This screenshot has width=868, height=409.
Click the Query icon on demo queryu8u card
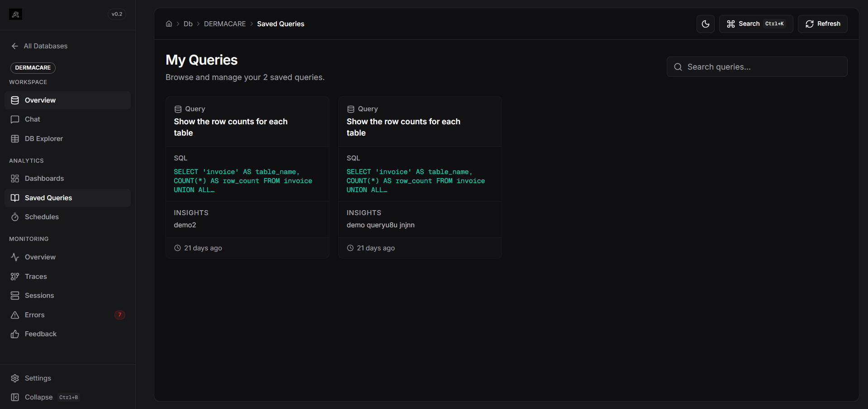pyautogui.click(x=351, y=109)
